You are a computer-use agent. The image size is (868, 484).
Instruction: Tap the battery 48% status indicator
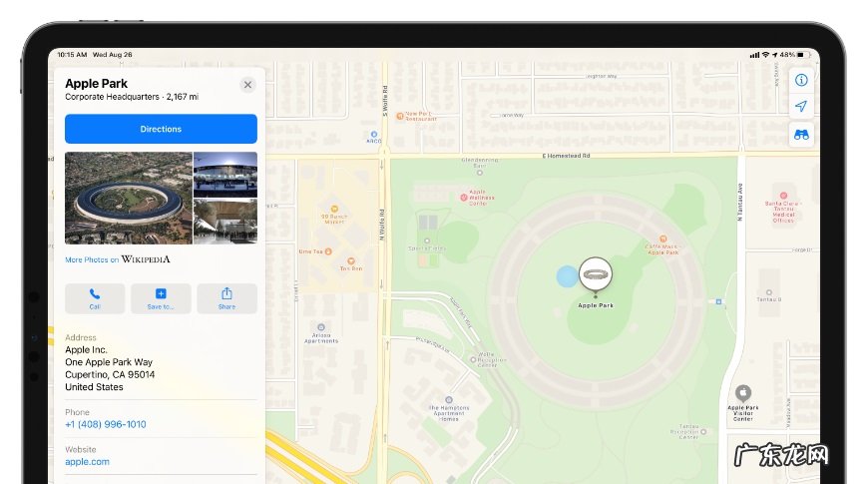point(795,55)
